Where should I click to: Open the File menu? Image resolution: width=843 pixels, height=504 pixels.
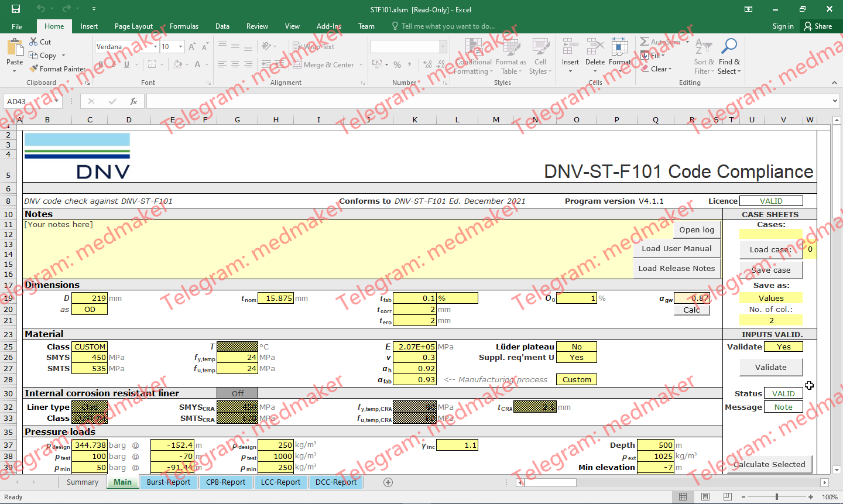click(17, 26)
